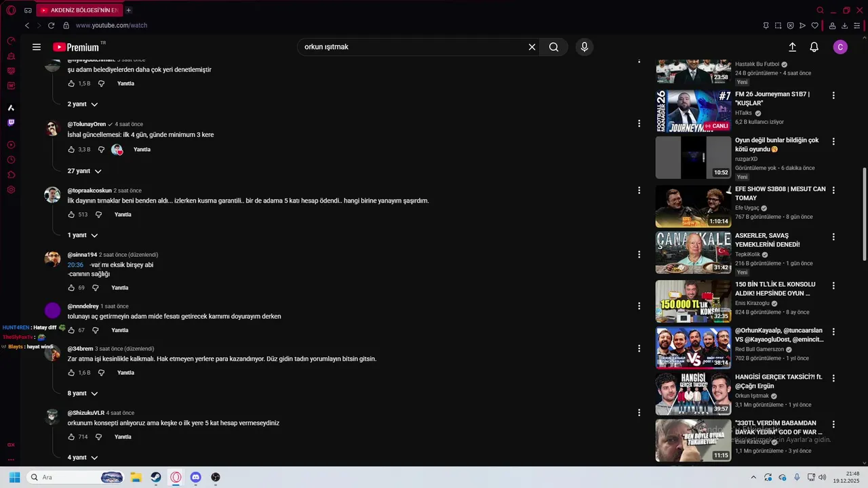Expand the 27 yanıt replies
This screenshot has width=868, height=488.
coord(84,171)
